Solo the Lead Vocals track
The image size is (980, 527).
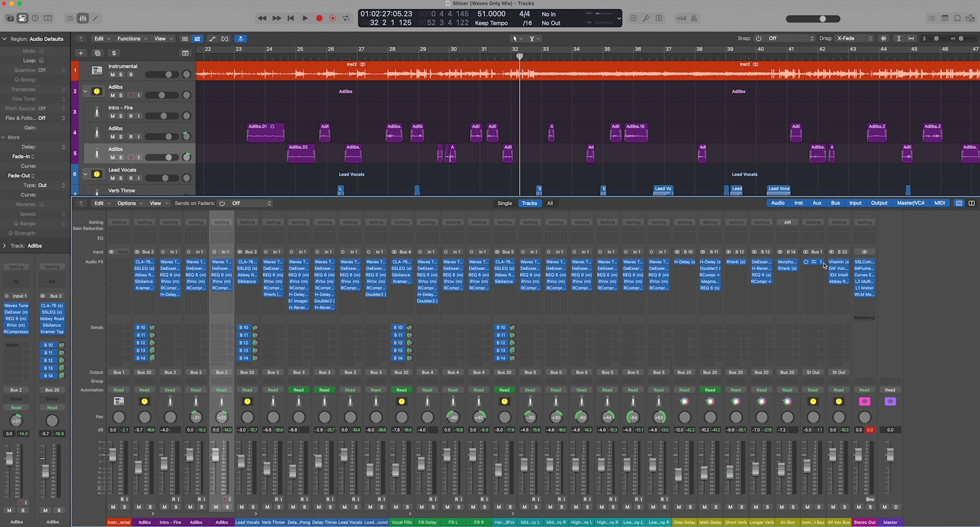[121, 178]
